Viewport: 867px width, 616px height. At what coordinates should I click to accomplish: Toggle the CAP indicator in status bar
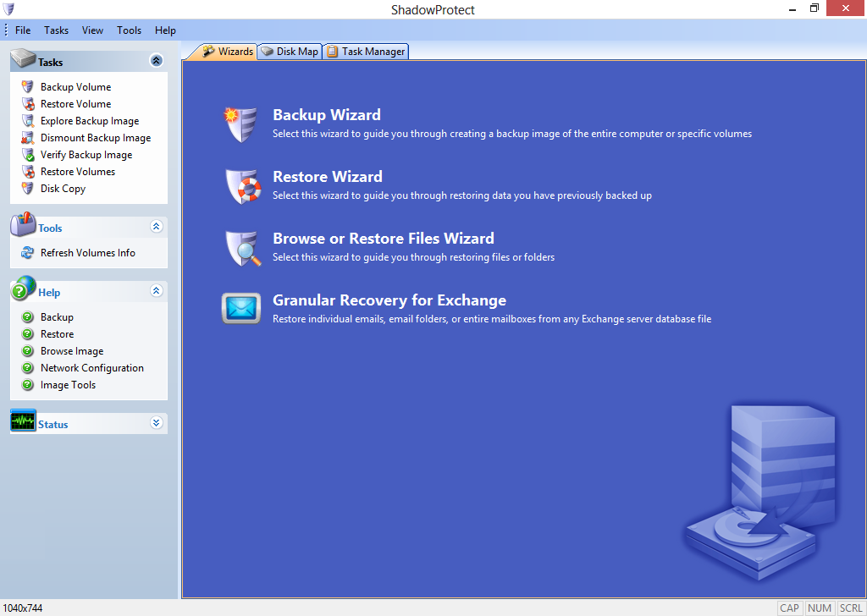click(789, 608)
